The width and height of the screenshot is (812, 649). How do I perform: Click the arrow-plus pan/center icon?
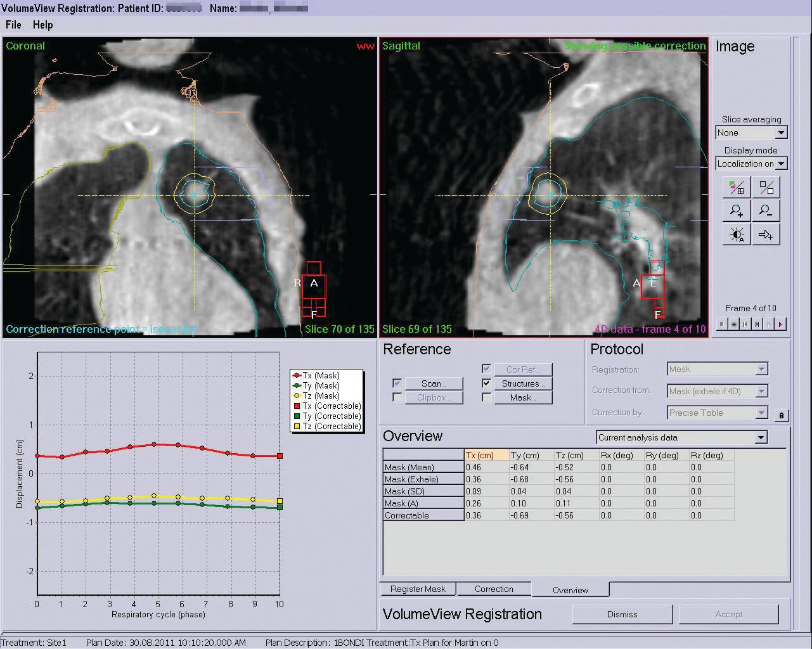click(x=766, y=235)
